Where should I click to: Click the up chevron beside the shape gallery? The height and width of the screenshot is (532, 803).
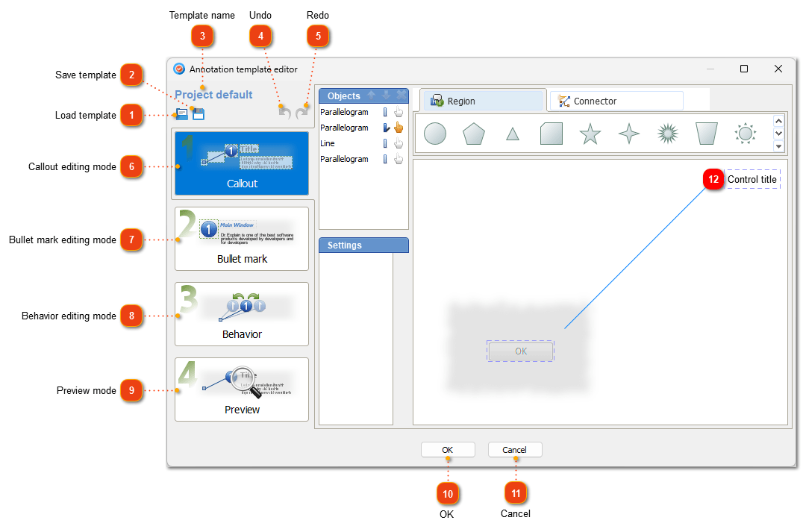click(778, 120)
